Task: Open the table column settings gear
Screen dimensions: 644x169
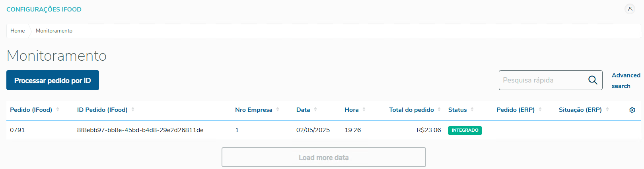Action: click(632, 110)
